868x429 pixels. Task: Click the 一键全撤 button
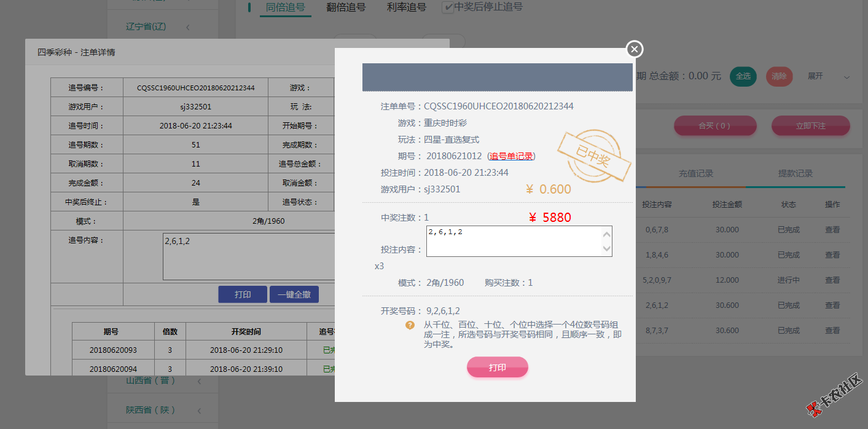tap(294, 294)
